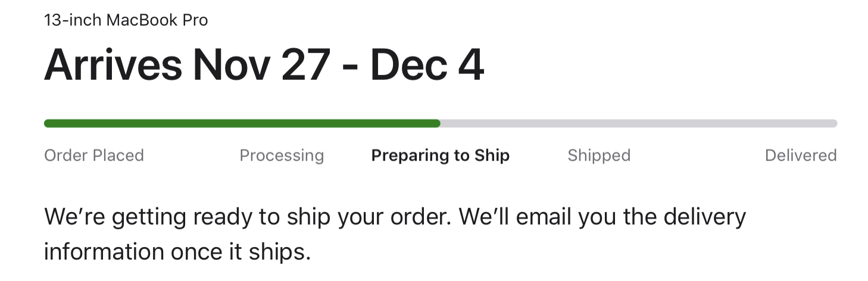Click the We'll email you the delivery text
The image size is (868, 281).
point(601,217)
